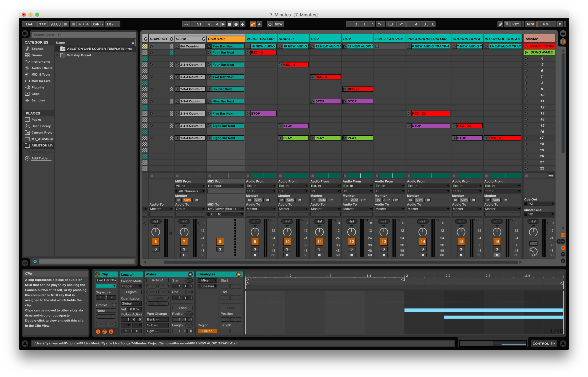Click the NEW button in control bar

(278, 24)
